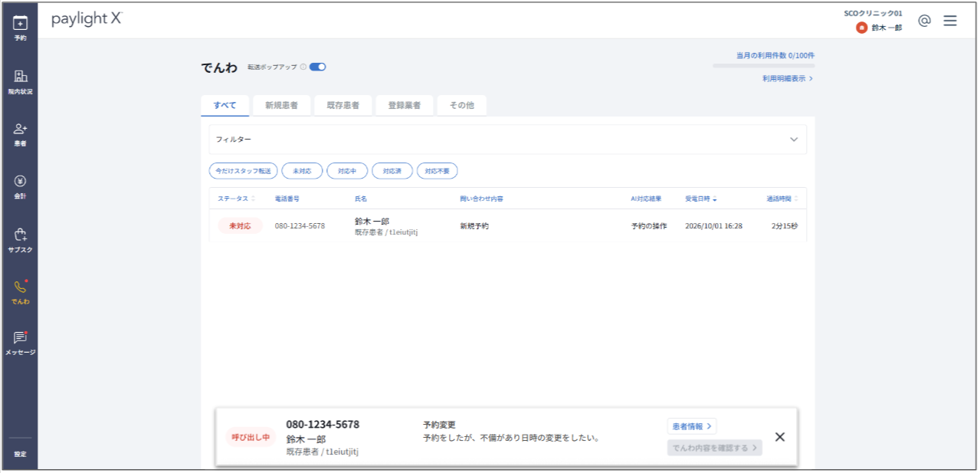Click 当月の利用件数 0/100件 text

pyautogui.click(x=775, y=55)
